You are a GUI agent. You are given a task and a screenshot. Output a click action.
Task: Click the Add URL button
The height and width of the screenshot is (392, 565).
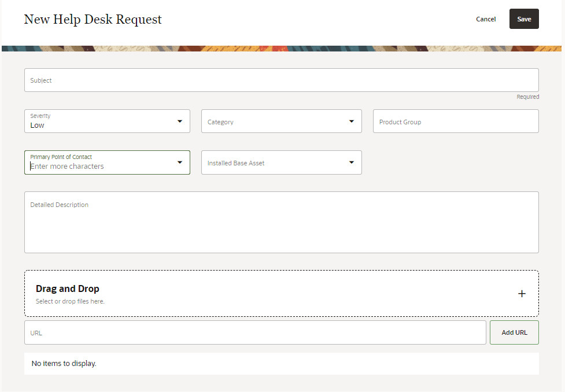[x=514, y=332]
